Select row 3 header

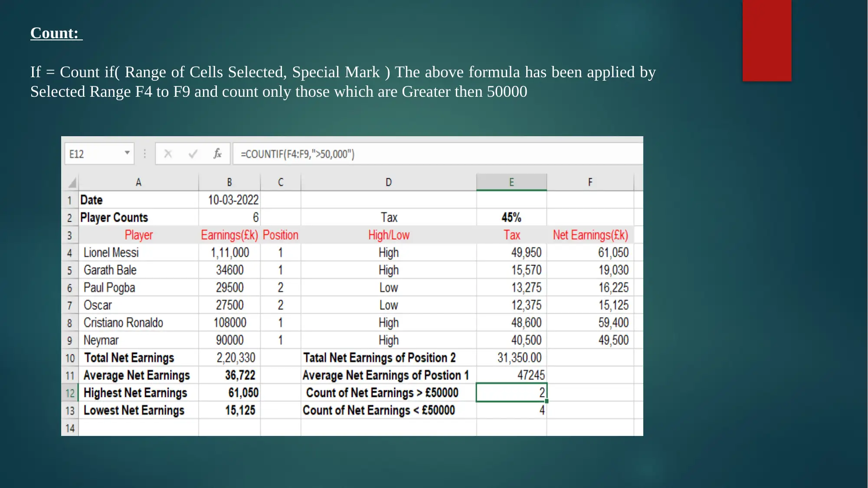(69, 235)
